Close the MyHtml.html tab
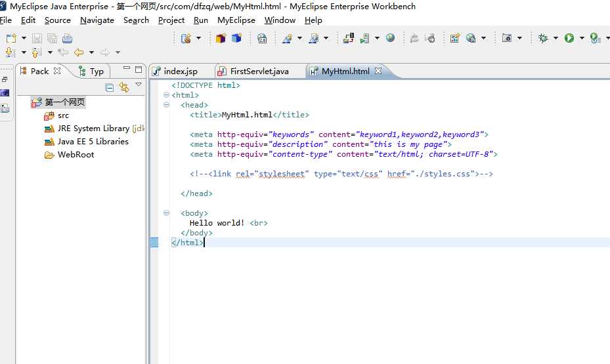 (378, 71)
